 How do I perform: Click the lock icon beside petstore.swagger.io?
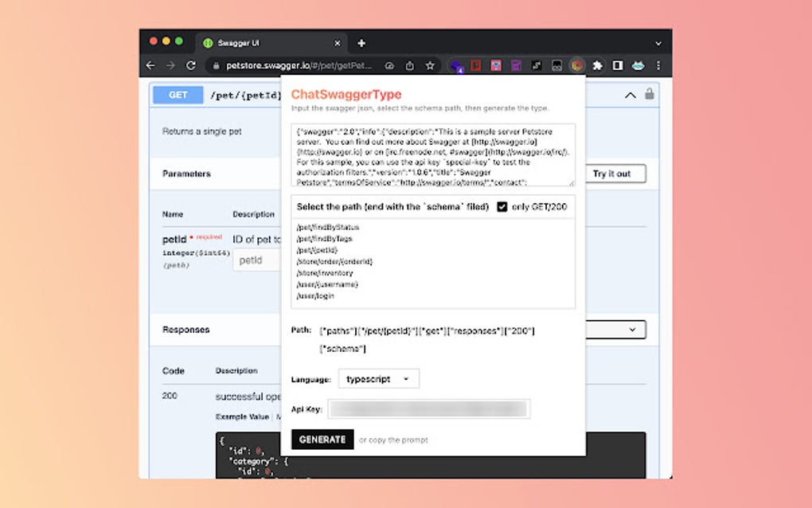coord(216,66)
